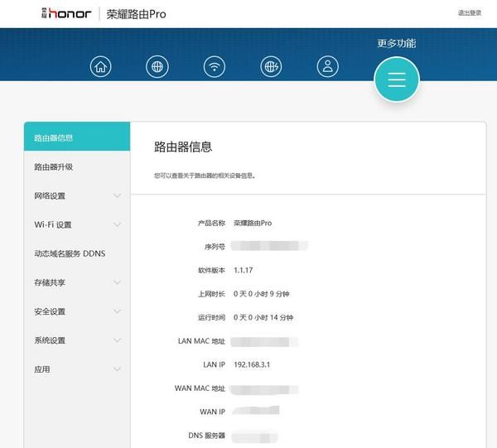Image resolution: width=497 pixels, height=448 pixels.
Task: Open the 更多功能 hamburger menu button
Action: pyautogui.click(x=397, y=79)
